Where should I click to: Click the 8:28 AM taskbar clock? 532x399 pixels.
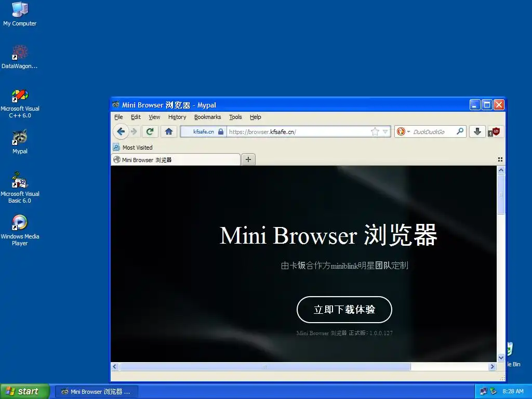(513, 391)
